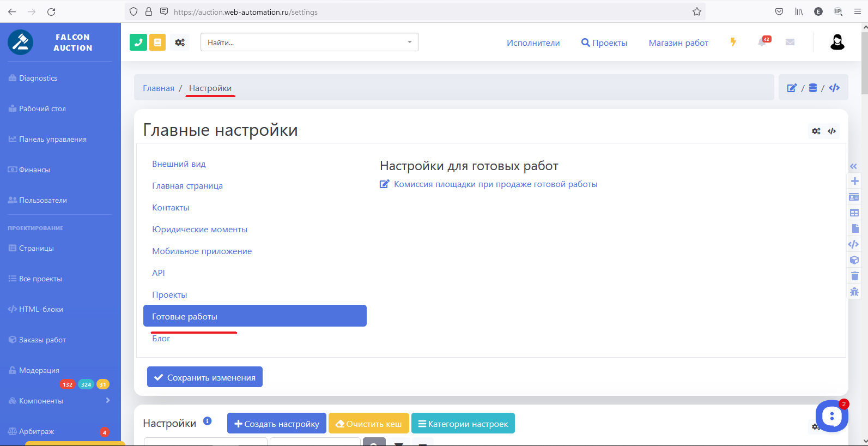Click the user avatar profile icon
Screen dimensions: 868x446
[x=837, y=42]
